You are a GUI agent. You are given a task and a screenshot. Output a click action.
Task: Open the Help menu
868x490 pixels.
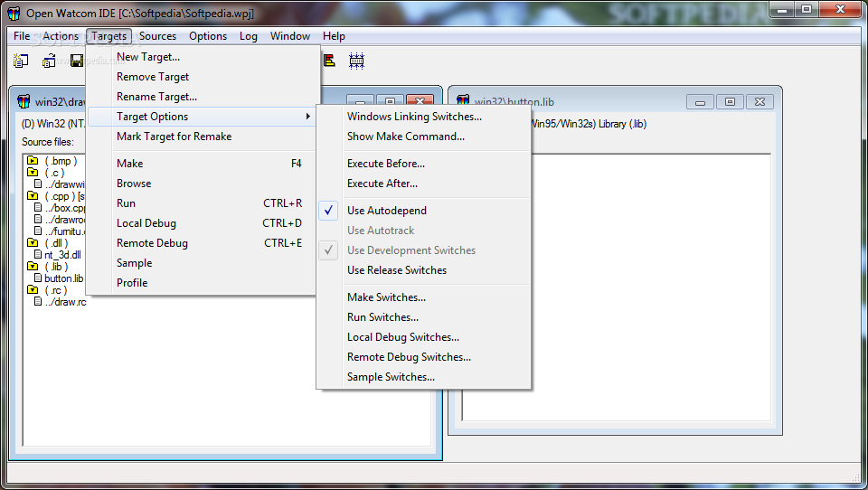(x=334, y=36)
